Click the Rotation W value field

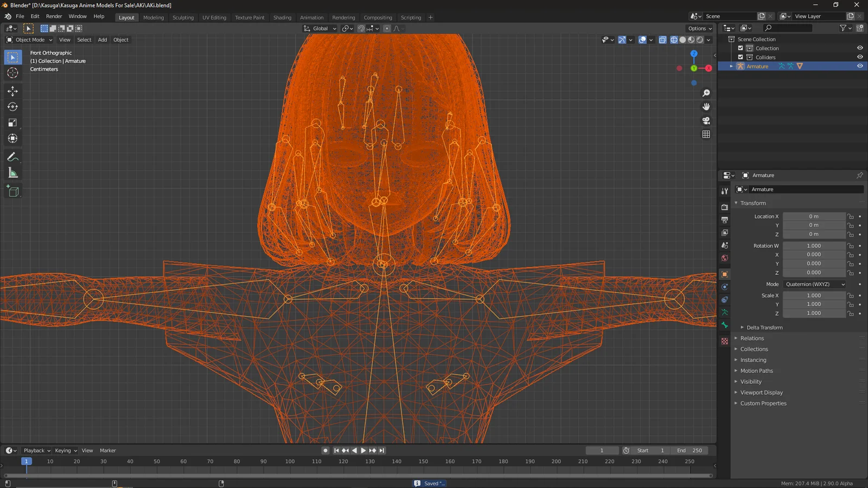814,246
